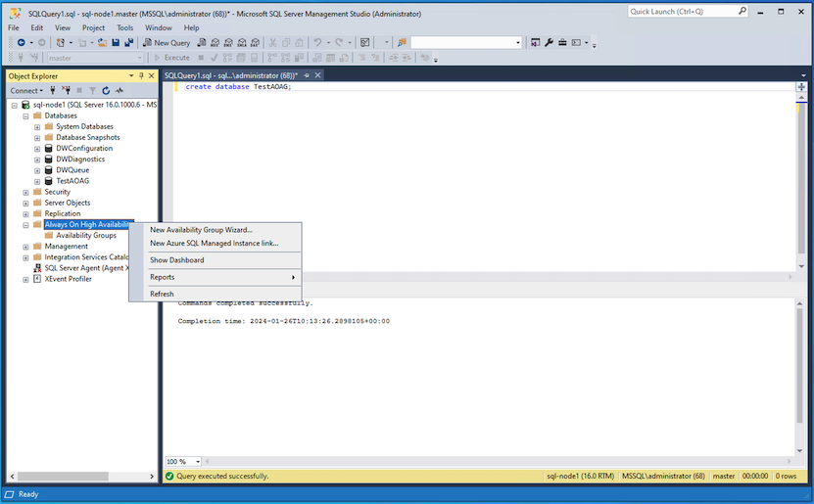
Task: Open the Properties wrench icon
Action: point(549,42)
